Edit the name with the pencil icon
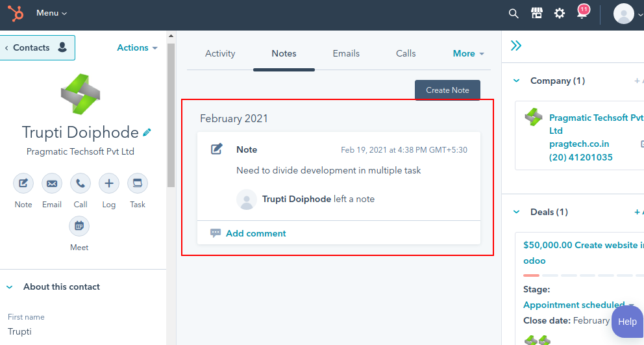 coord(147,133)
